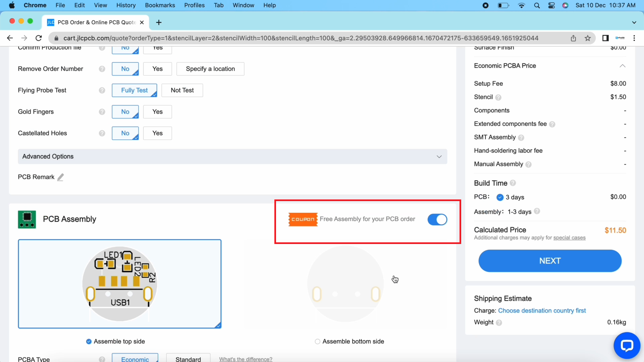
Task: Select Standard PCBA type
Action: click(188, 358)
